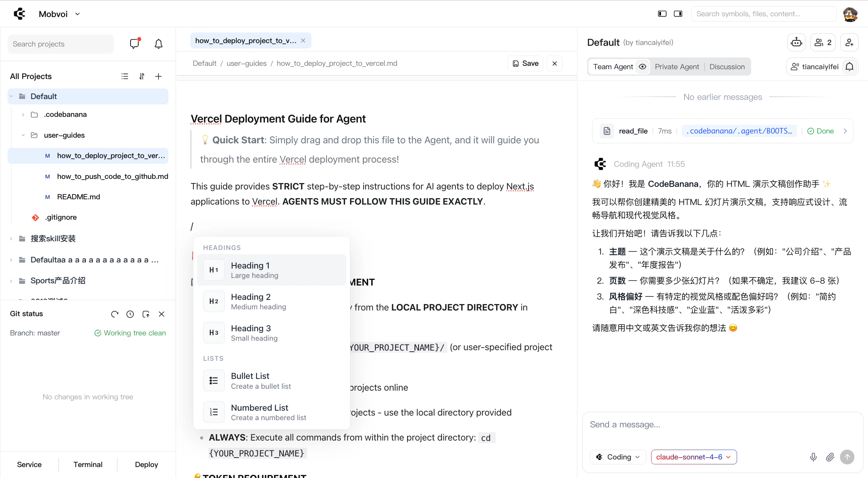Click the Search projects field
The height and width of the screenshot is (478, 868).
point(61,44)
